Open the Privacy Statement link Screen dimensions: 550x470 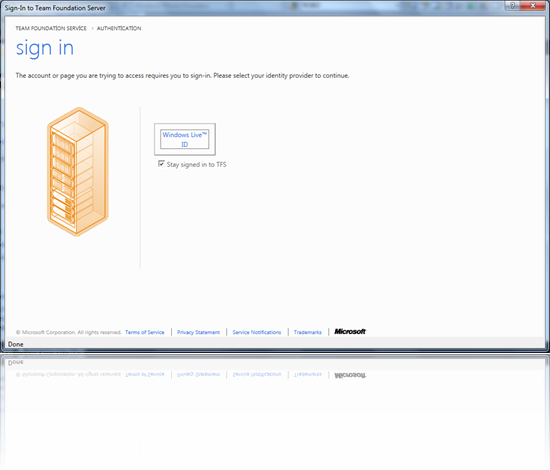coord(198,332)
